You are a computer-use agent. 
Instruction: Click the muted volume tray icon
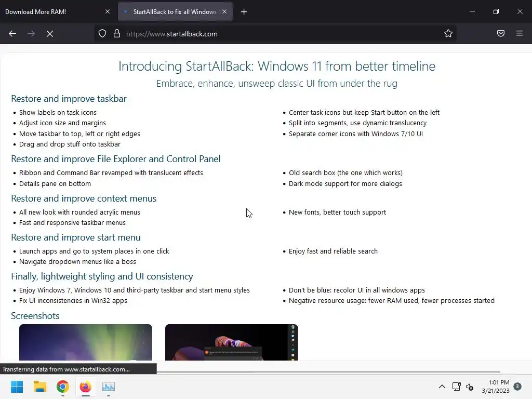[470, 387]
